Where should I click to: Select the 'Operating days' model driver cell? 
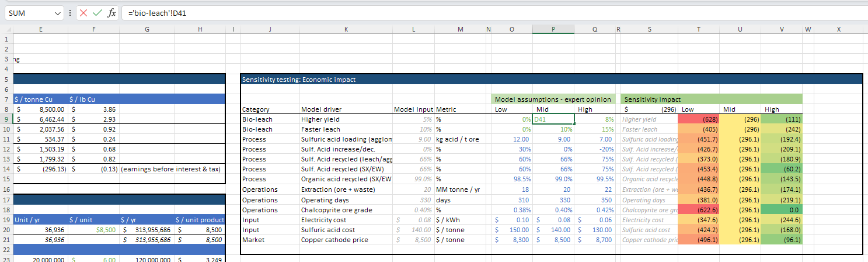[345, 199]
